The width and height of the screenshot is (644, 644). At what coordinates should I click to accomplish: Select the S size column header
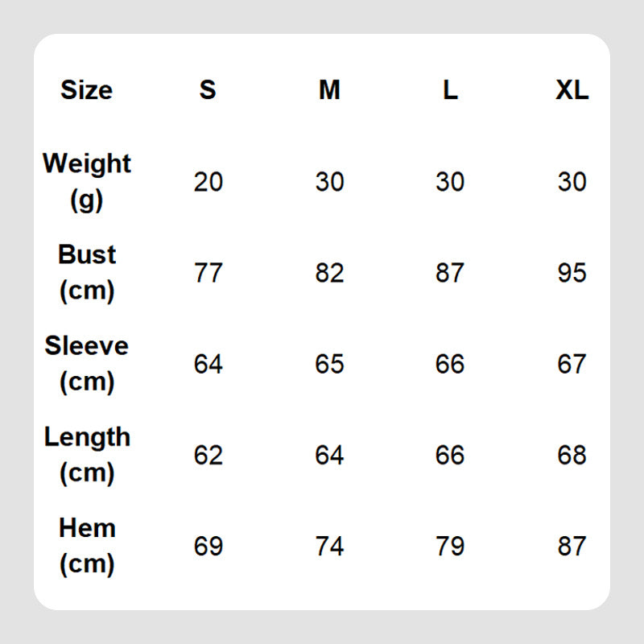[208, 89]
